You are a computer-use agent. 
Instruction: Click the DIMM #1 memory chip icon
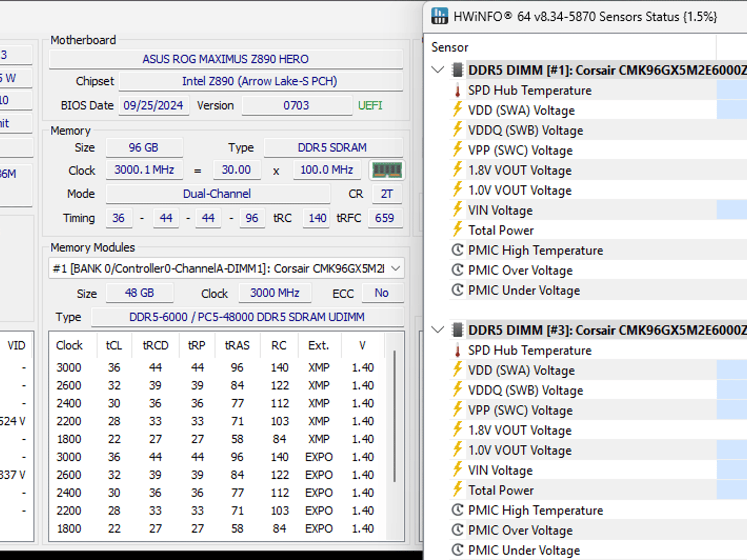pos(457,70)
